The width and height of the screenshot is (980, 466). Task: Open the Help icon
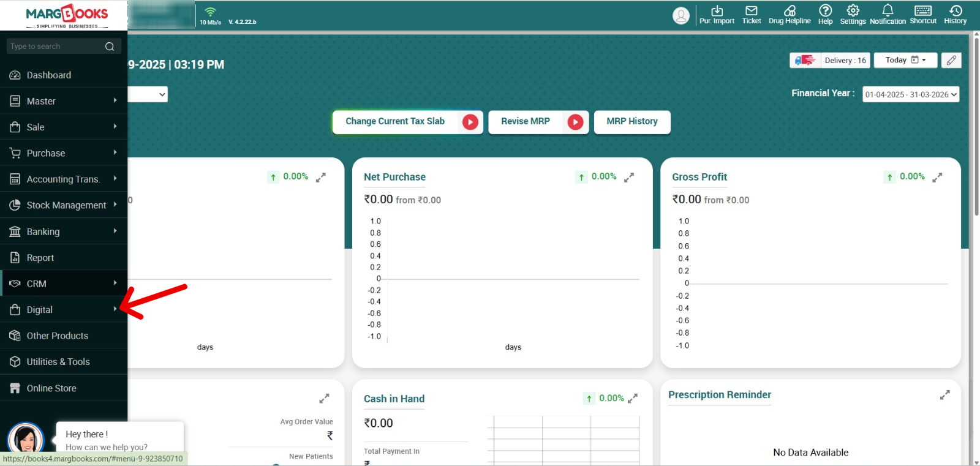pos(826,15)
